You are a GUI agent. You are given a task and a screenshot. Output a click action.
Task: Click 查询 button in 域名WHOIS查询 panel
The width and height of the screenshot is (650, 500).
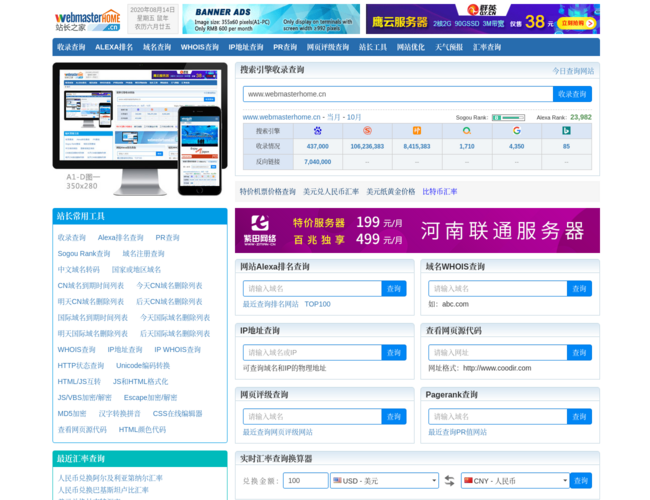tap(579, 289)
